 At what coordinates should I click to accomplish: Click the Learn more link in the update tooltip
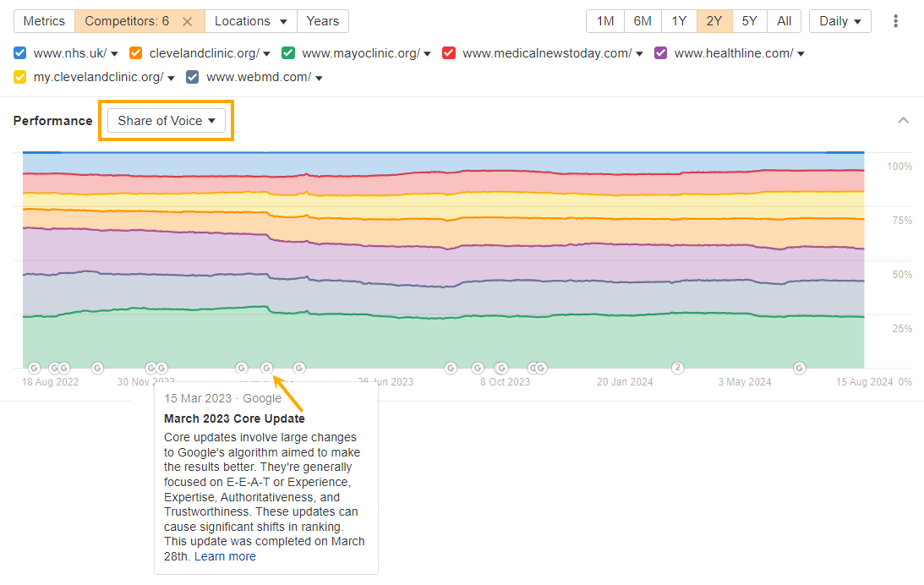(224, 556)
